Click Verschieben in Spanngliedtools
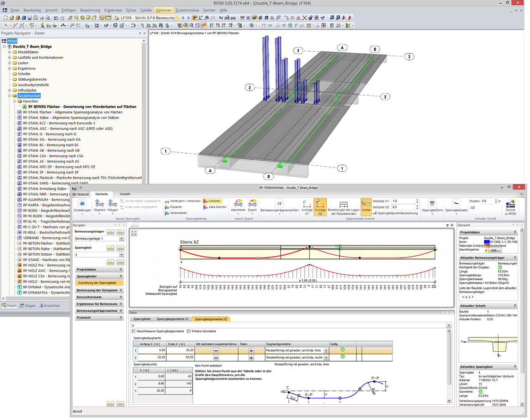 pos(176,213)
